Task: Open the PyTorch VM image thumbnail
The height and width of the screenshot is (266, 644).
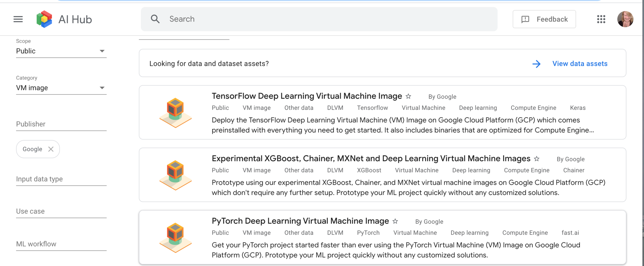Action: pos(175,237)
